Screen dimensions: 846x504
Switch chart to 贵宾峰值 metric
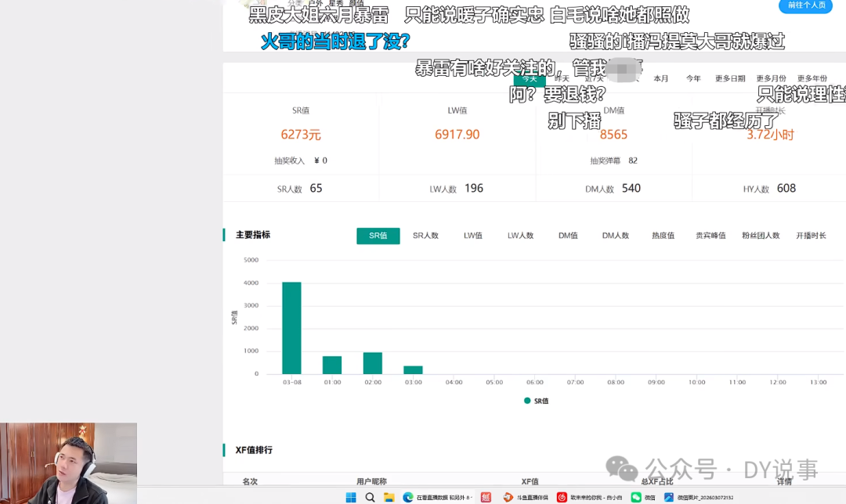pos(710,236)
